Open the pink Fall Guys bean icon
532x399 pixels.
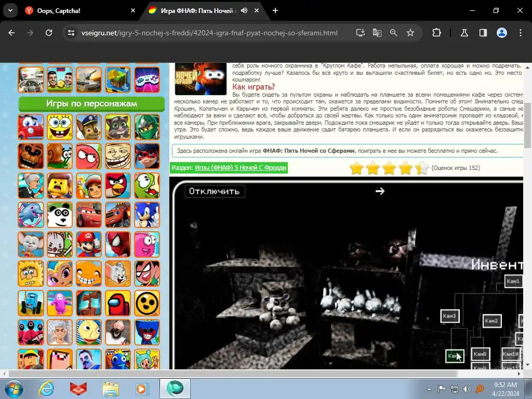point(60,303)
